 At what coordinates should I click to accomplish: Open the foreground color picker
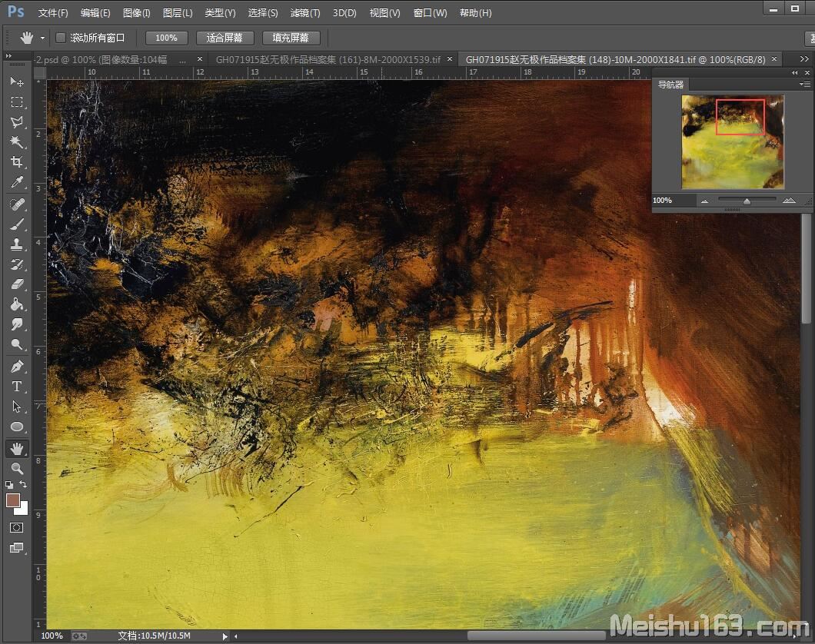[12, 500]
